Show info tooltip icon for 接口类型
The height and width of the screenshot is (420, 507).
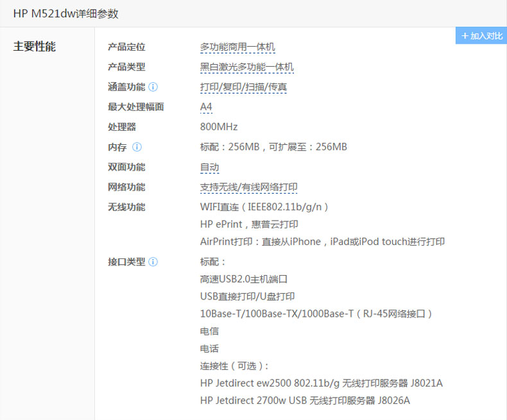click(x=153, y=262)
